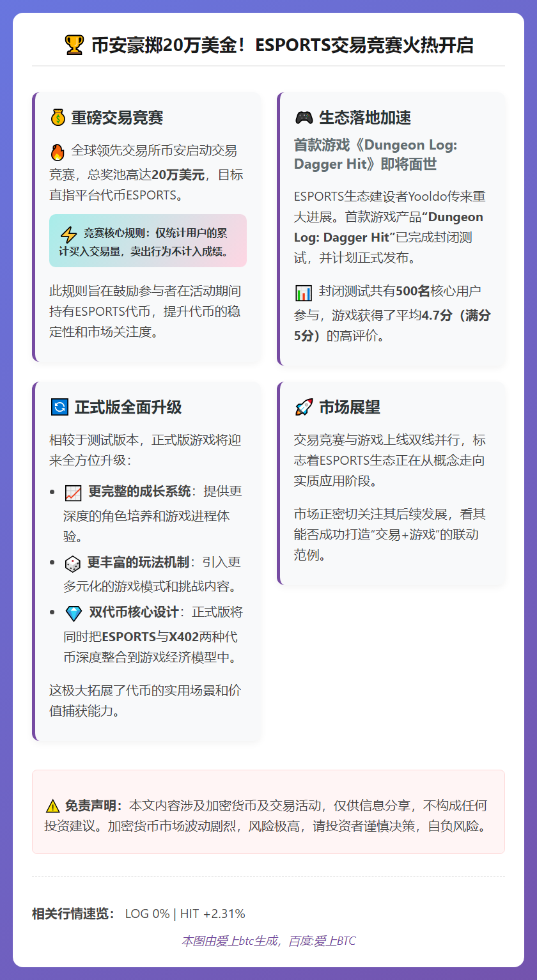Click the 相关行情速览 label

pyautogui.click(x=74, y=914)
